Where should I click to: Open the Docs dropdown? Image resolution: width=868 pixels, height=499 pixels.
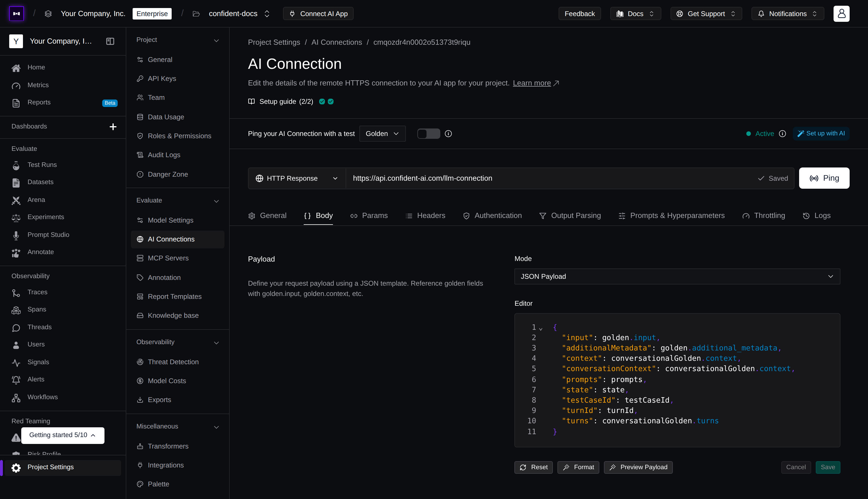click(x=635, y=14)
